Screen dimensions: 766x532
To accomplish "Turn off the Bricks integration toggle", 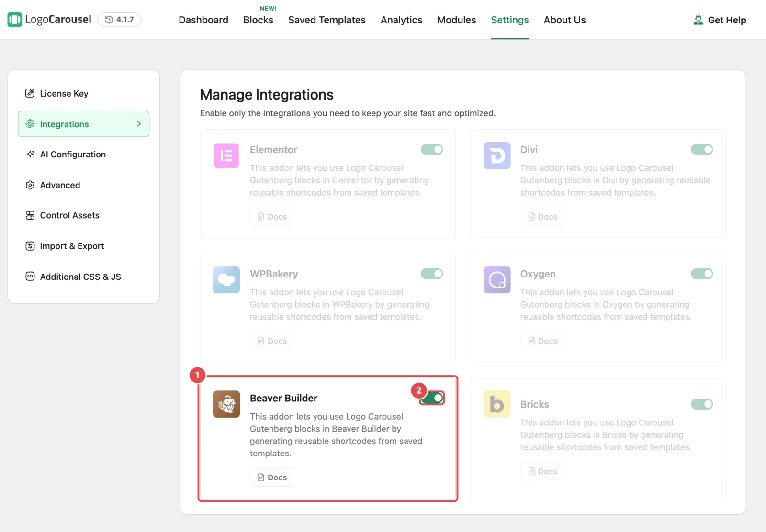I will (702, 404).
